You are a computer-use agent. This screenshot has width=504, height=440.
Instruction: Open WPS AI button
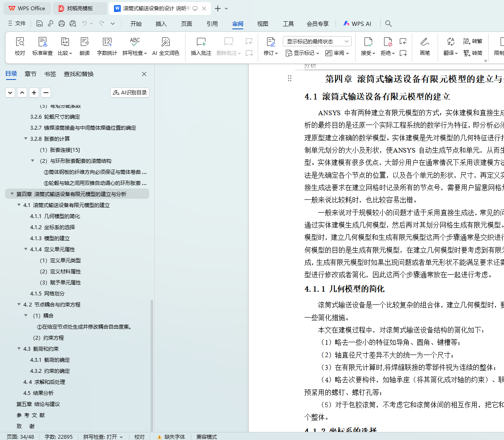pos(357,24)
